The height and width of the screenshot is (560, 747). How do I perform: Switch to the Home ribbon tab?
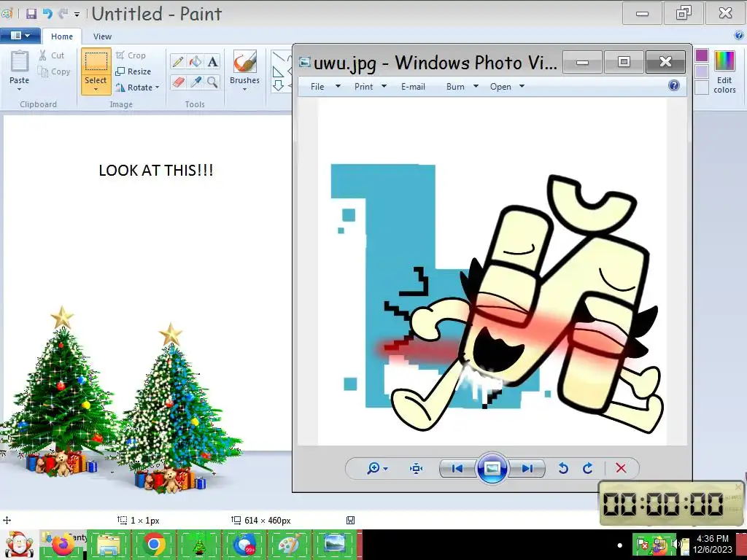click(62, 36)
